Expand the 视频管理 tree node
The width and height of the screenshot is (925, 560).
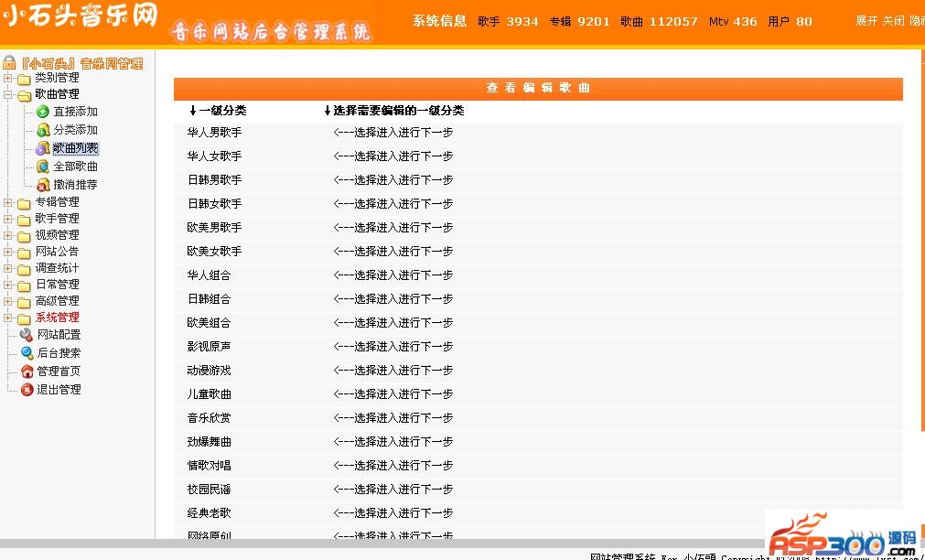click(7, 235)
